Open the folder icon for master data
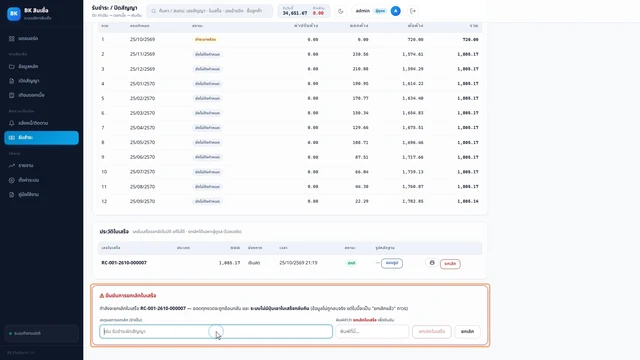The width and height of the screenshot is (640, 360). 11,67
